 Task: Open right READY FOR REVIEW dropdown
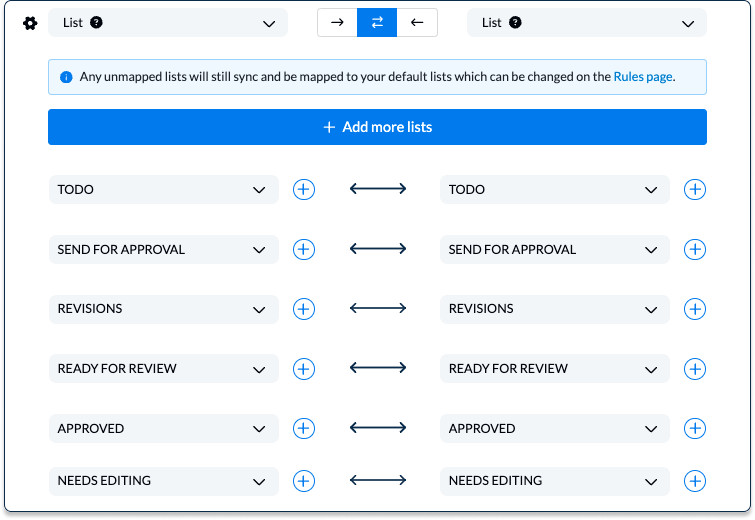point(555,369)
